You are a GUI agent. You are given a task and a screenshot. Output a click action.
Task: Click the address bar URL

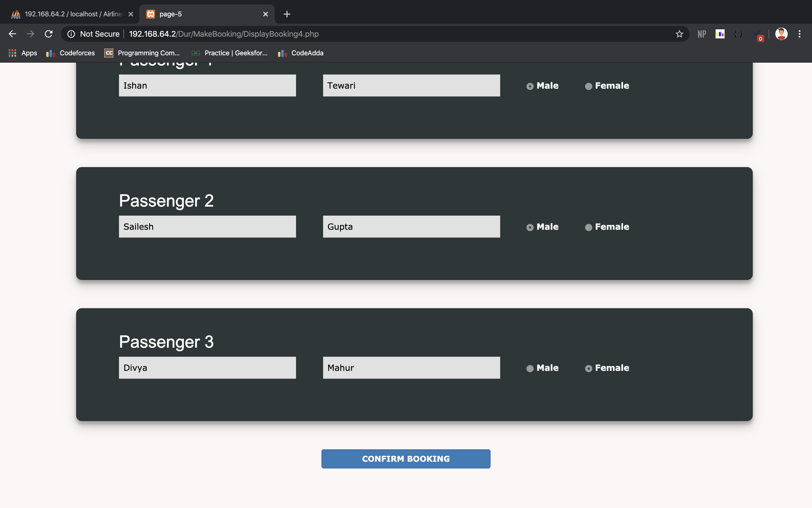(x=224, y=34)
